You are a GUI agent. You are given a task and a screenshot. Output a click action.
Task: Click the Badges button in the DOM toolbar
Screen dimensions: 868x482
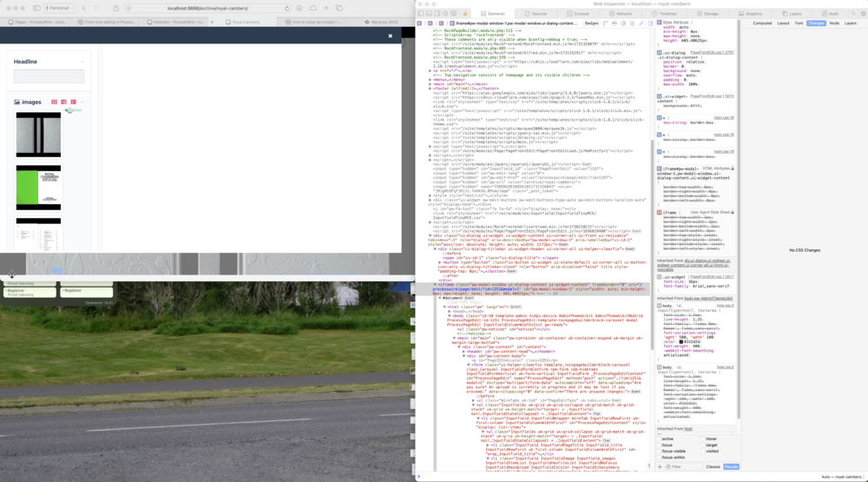592,23
